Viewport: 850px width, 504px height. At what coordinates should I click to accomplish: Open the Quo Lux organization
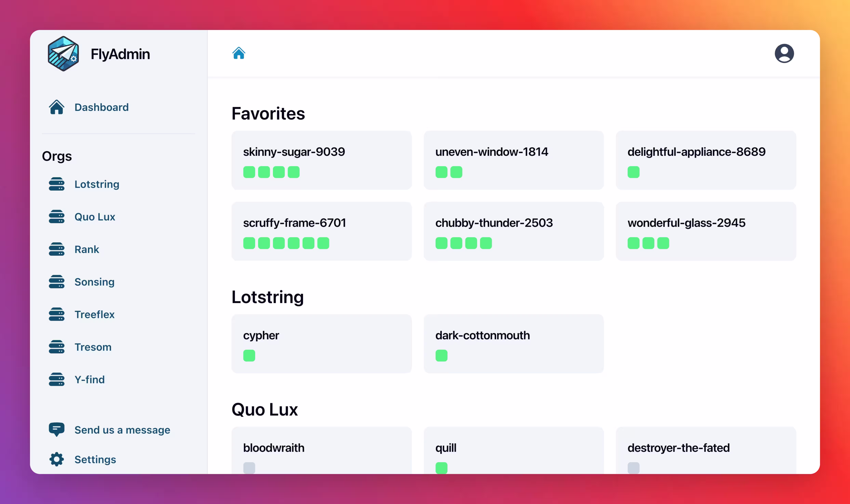(x=95, y=217)
